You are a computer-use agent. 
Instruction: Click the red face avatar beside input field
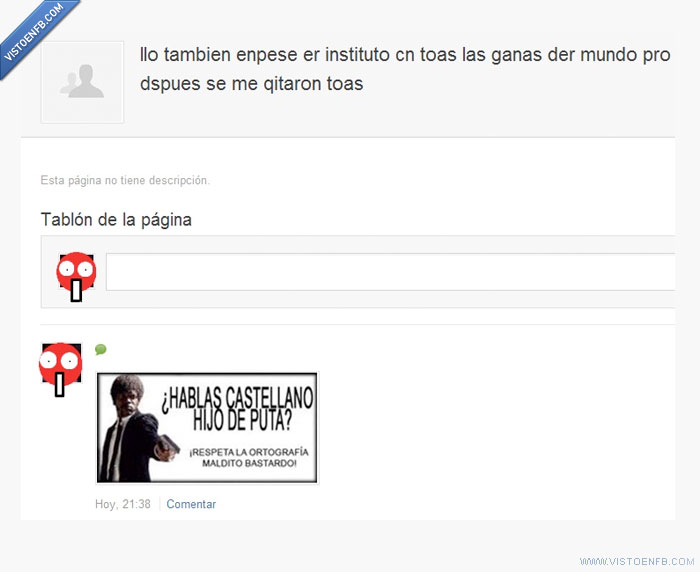point(76,277)
